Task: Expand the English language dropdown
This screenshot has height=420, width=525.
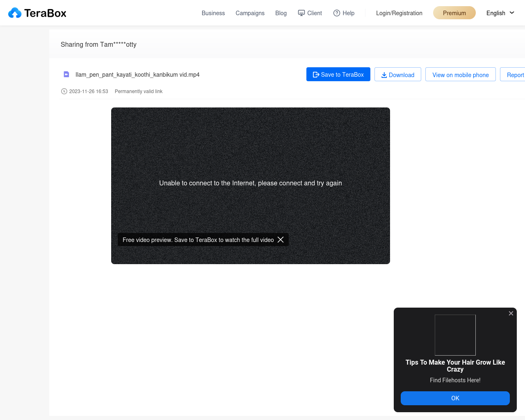Action: click(500, 13)
